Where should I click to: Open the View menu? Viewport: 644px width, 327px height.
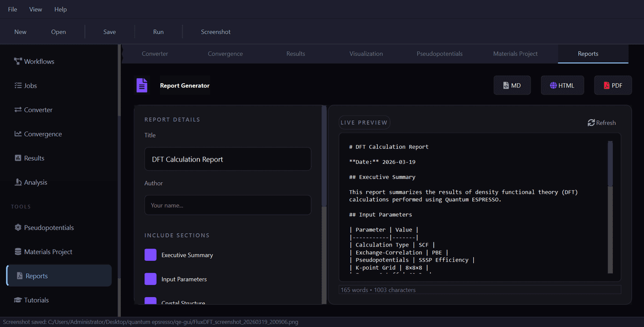[35, 9]
